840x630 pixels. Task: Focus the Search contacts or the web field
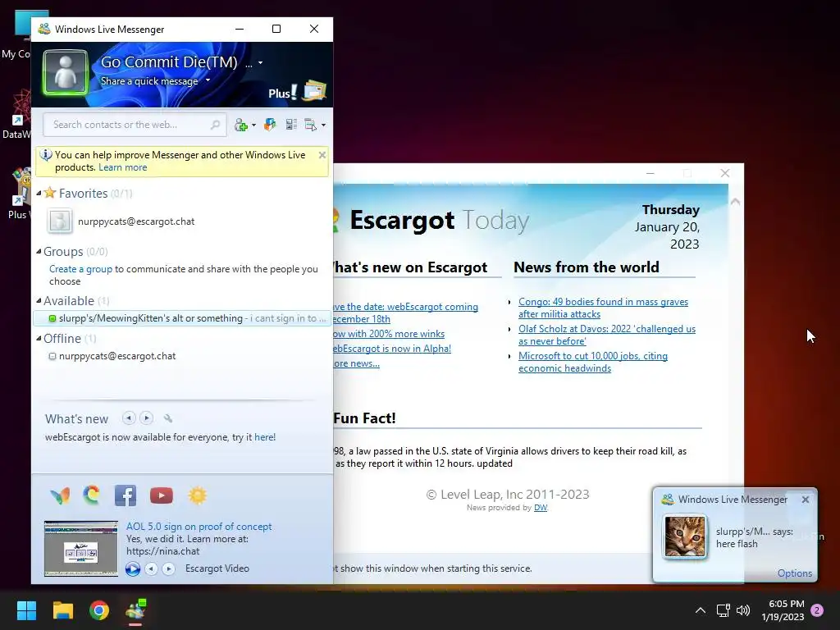click(135, 125)
